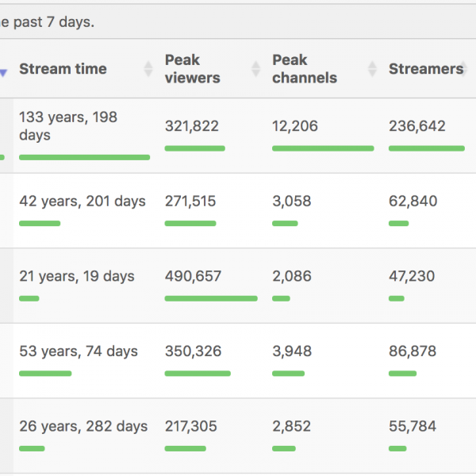Select the 3,948 peak channels value
This screenshot has height=476, width=476.
click(x=292, y=351)
